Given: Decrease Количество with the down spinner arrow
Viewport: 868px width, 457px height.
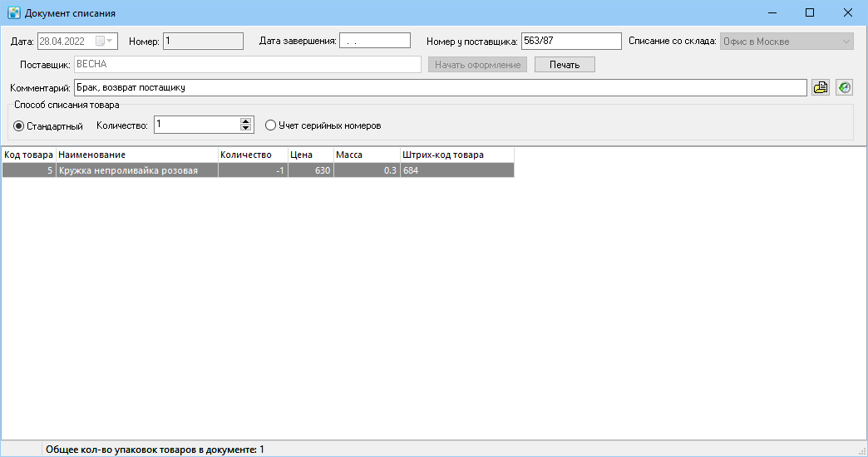Looking at the screenshot, I should pyautogui.click(x=246, y=128).
